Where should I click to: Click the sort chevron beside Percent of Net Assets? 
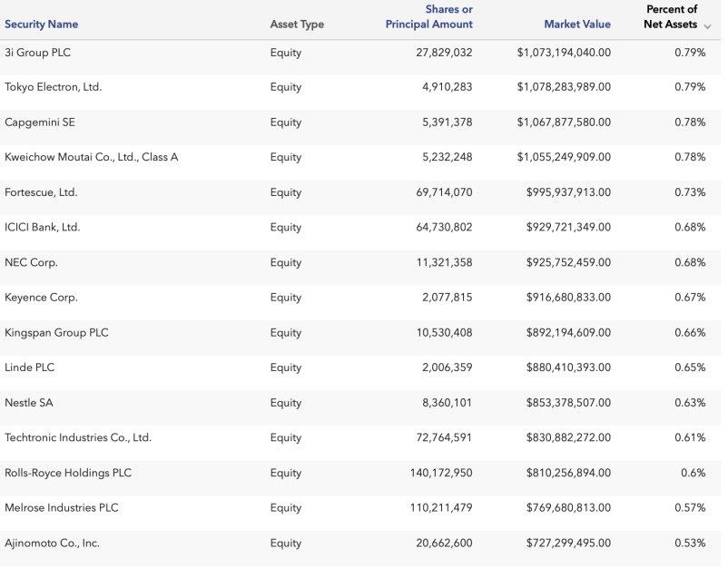707,25
